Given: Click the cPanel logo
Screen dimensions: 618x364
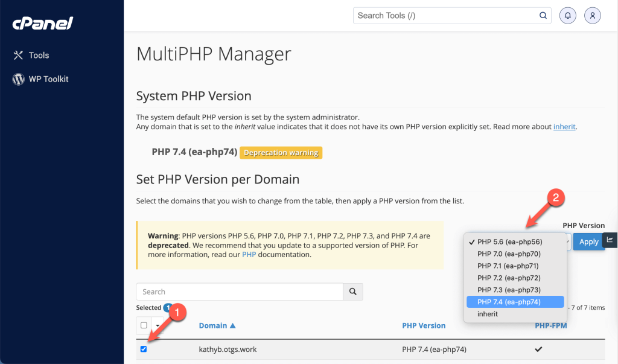Looking at the screenshot, I should click(x=41, y=24).
